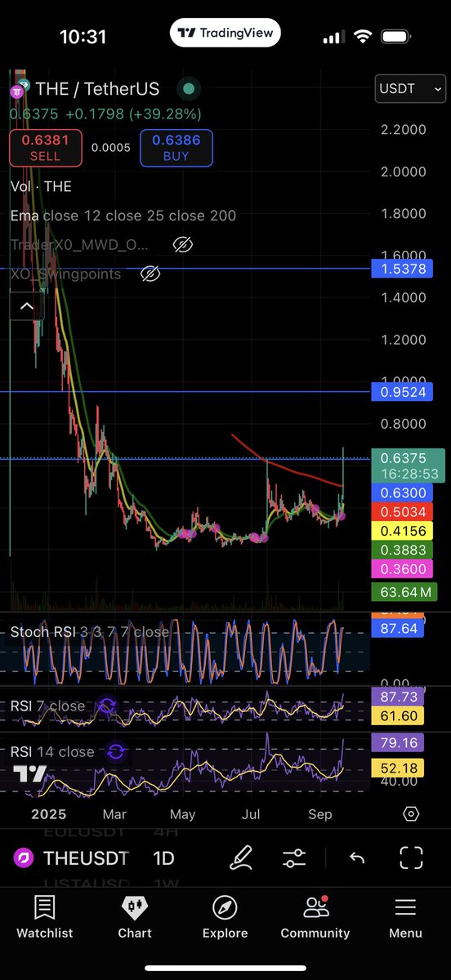Show the hidden TraderX0_MWD_O indicator

[182, 245]
